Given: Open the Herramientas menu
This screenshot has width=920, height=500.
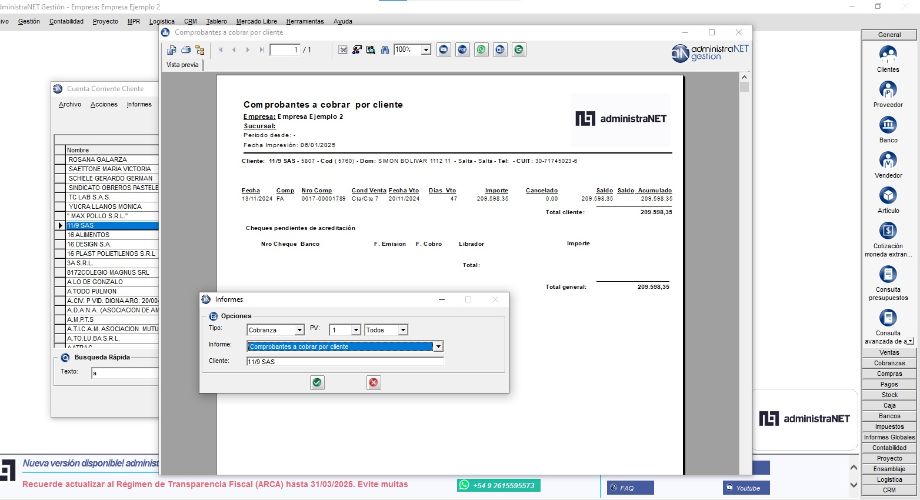Looking at the screenshot, I should click(x=305, y=21).
